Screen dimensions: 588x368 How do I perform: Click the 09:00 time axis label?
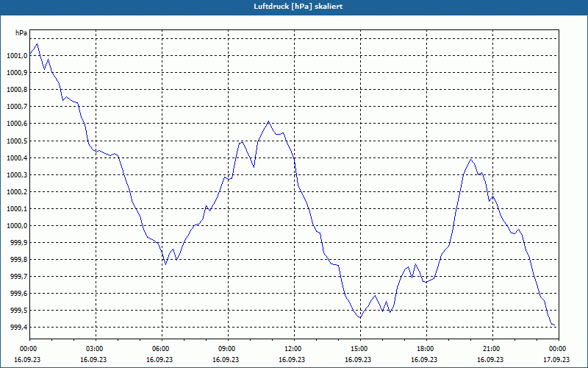(228, 349)
